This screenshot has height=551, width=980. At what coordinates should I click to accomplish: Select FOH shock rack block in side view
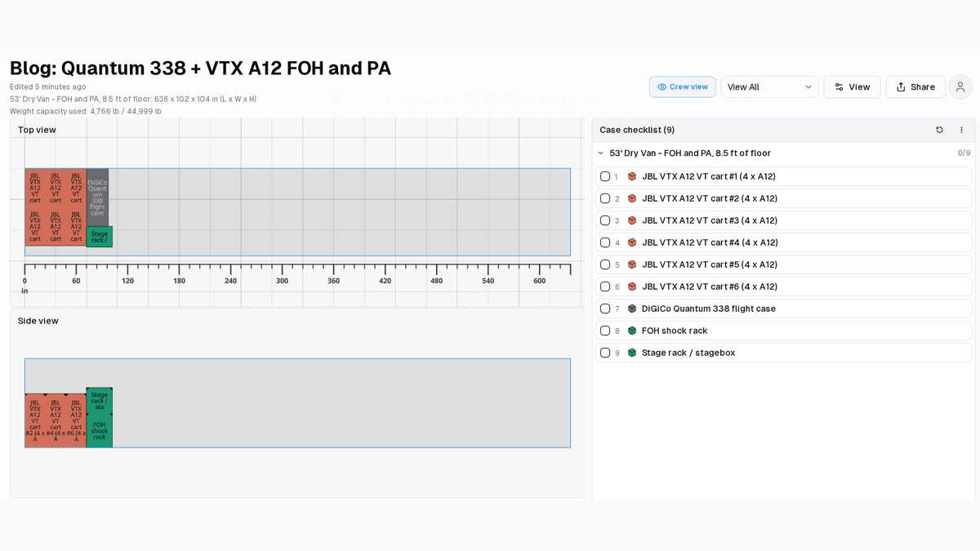point(99,430)
